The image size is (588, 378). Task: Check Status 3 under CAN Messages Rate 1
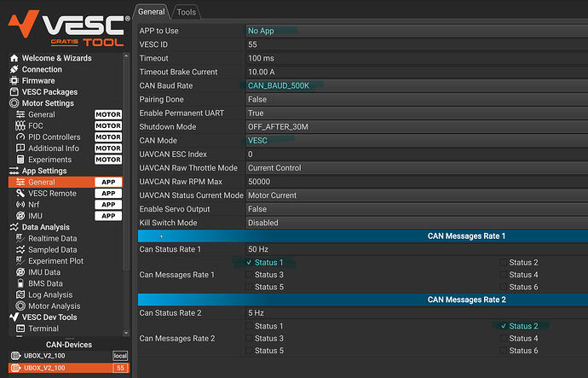249,275
